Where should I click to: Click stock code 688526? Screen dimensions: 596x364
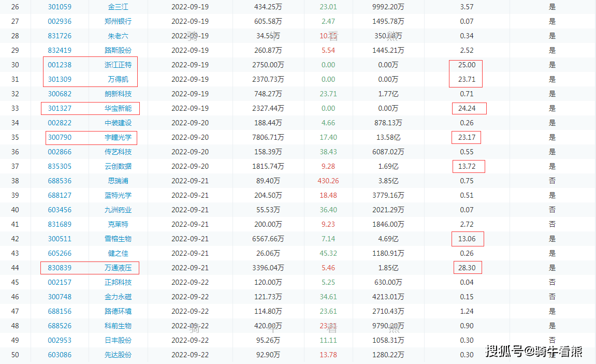(60, 326)
